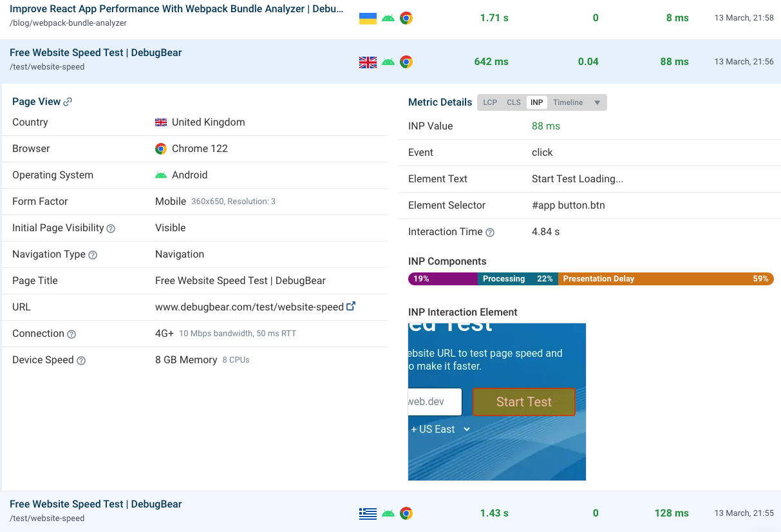This screenshot has height=532, width=781.
Task: Click 4.84 s interaction time value
Action: [546, 232]
